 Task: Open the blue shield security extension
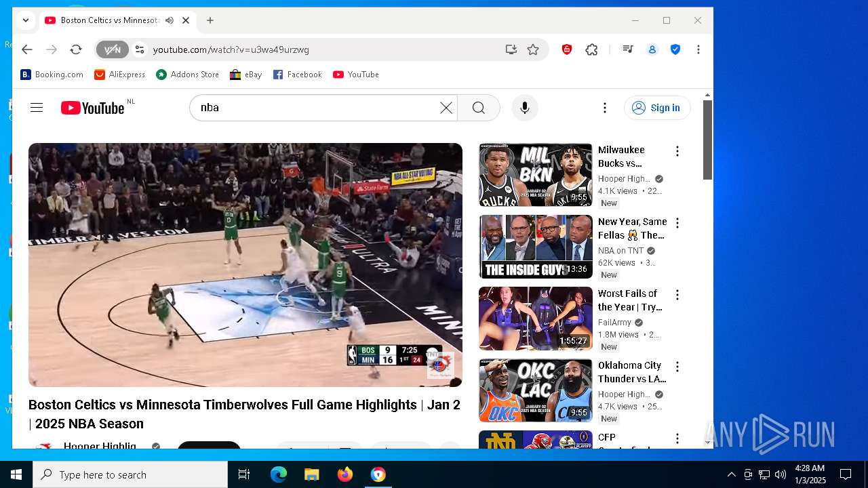675,49
